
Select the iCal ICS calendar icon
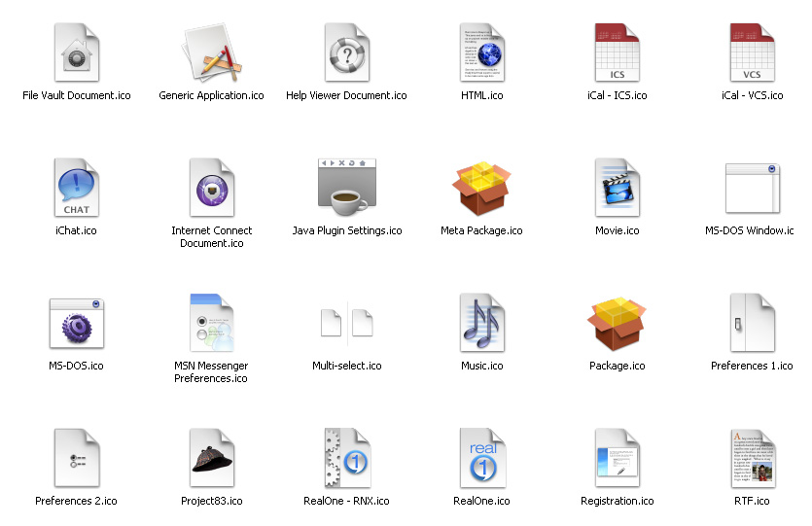618,53
